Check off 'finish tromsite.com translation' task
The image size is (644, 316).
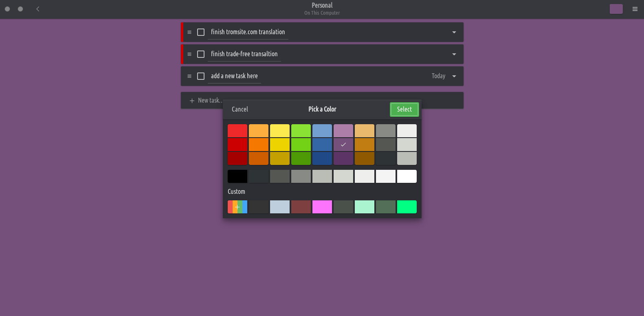(x=201, y=32)
